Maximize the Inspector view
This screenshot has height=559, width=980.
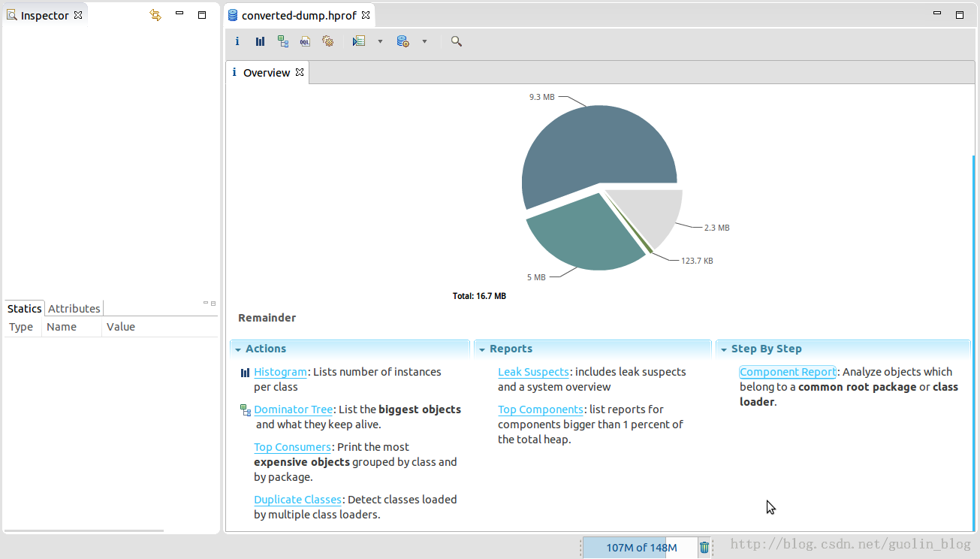click(202, 14)
